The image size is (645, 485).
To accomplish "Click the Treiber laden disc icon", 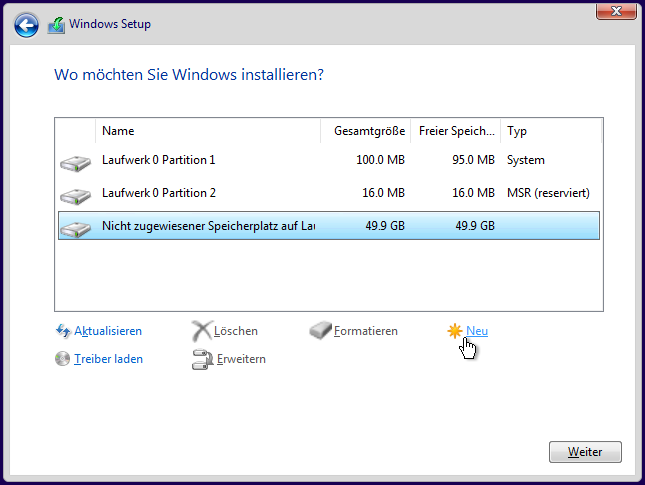I will point(63,359).
